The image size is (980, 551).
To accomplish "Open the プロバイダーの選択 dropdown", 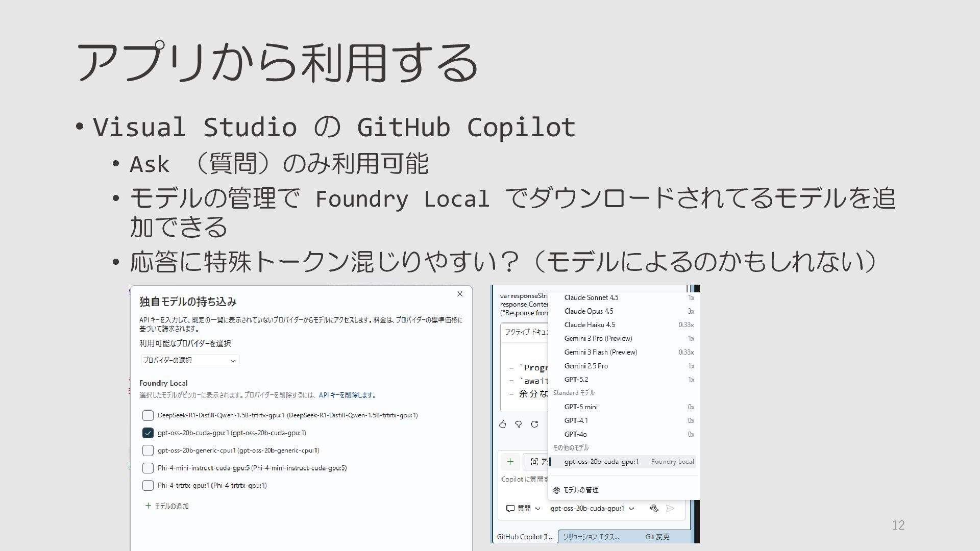I will tap(190, 361).
